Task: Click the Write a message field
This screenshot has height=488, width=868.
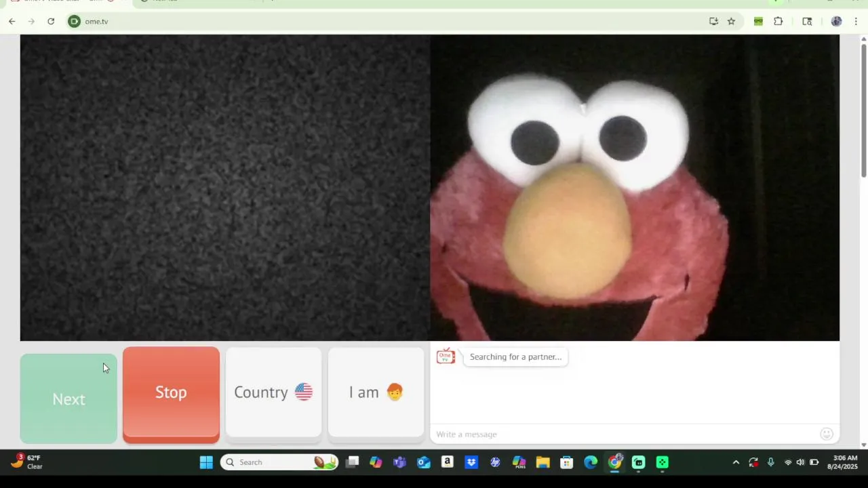Action: point(624,434)
